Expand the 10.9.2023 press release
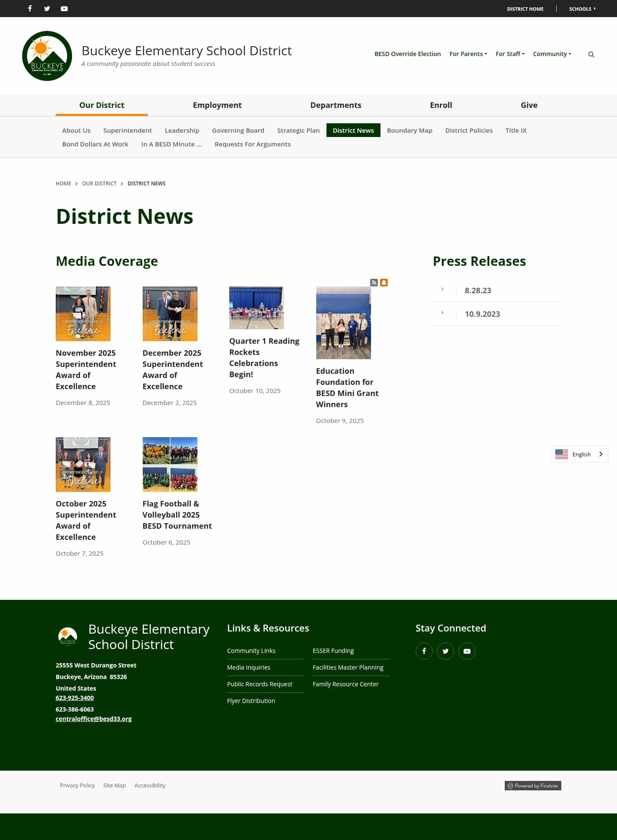The width and height of the screenshot is (617, 840). [x=497, y=314]
